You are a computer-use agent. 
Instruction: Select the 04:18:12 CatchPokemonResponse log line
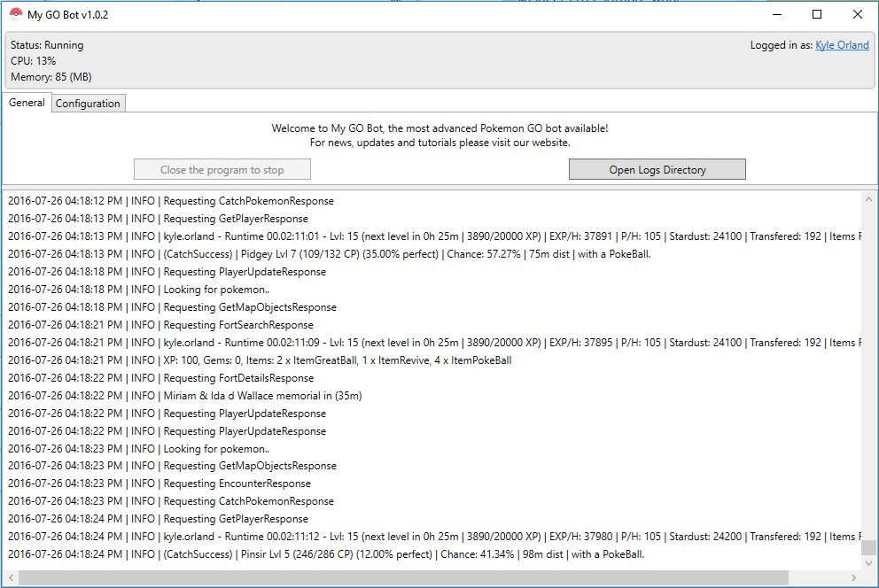(171, 201)
